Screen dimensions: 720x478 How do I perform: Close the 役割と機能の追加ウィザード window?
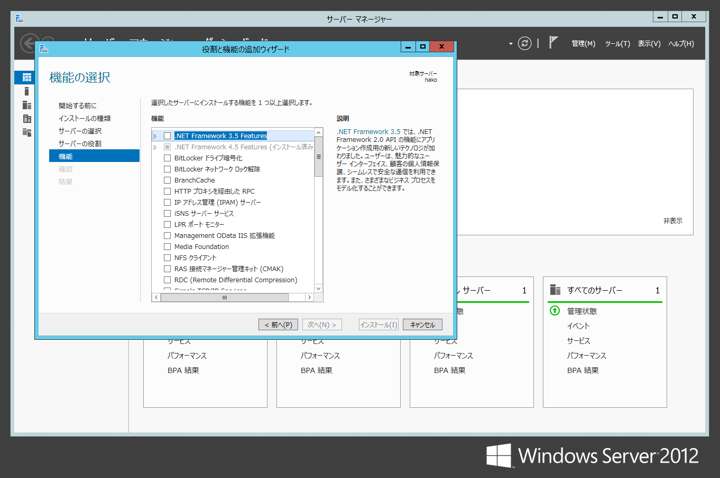[441, 46]
